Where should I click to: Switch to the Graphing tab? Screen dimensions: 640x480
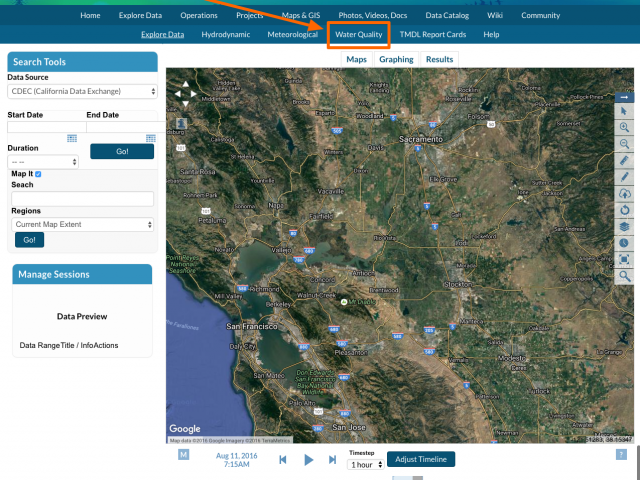(396, 59)
